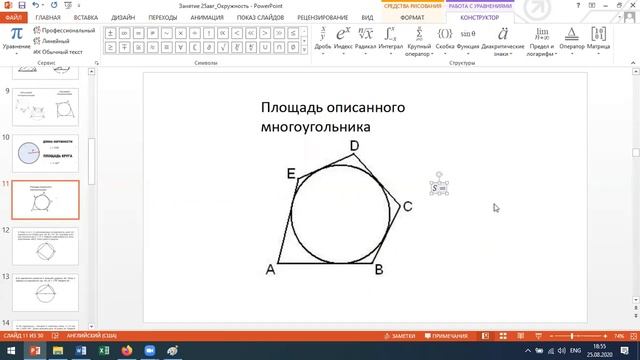Open the Скобка bracket structures menu
640x360 pixels.
tap(444, 41)
